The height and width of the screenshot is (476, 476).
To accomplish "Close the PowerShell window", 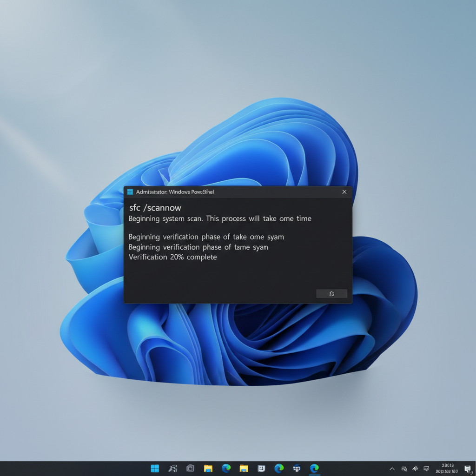I will coord(344,192).
